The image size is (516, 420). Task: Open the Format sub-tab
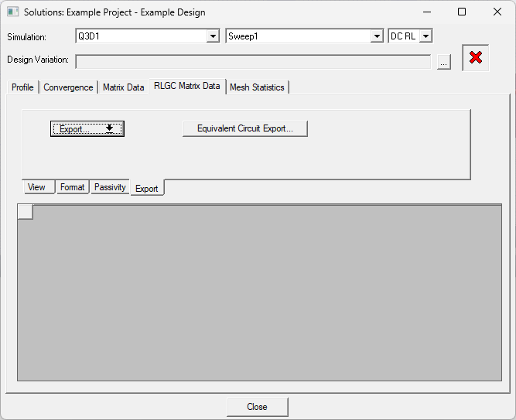click(x=73, y=187)
